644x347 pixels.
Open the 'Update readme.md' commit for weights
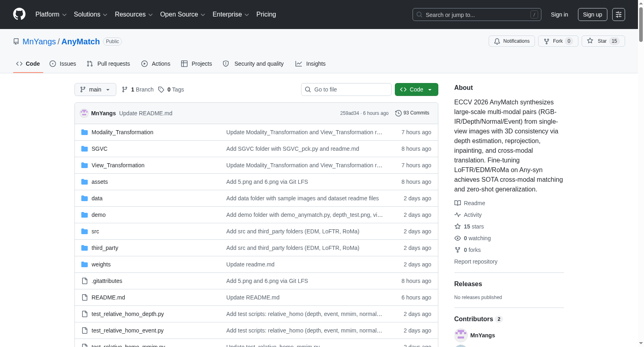250,264
